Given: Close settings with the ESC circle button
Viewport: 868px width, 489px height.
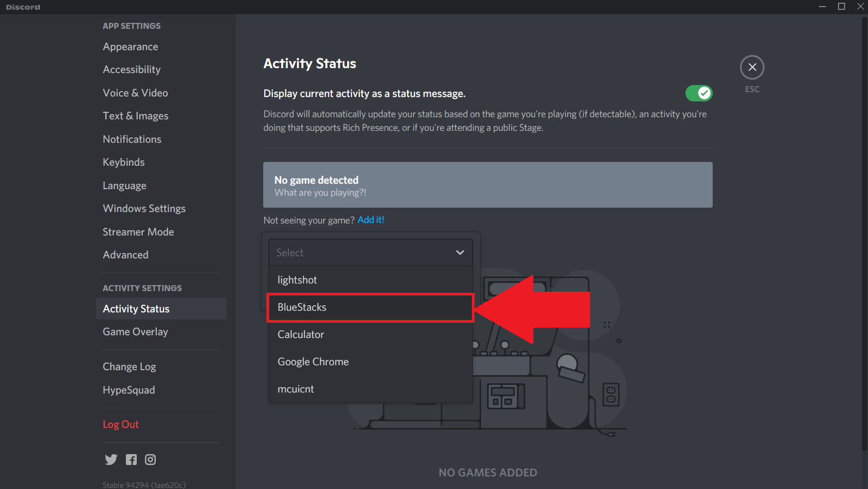Looking at the screenshot, I should pyautogui.click(x=752, y=68).
